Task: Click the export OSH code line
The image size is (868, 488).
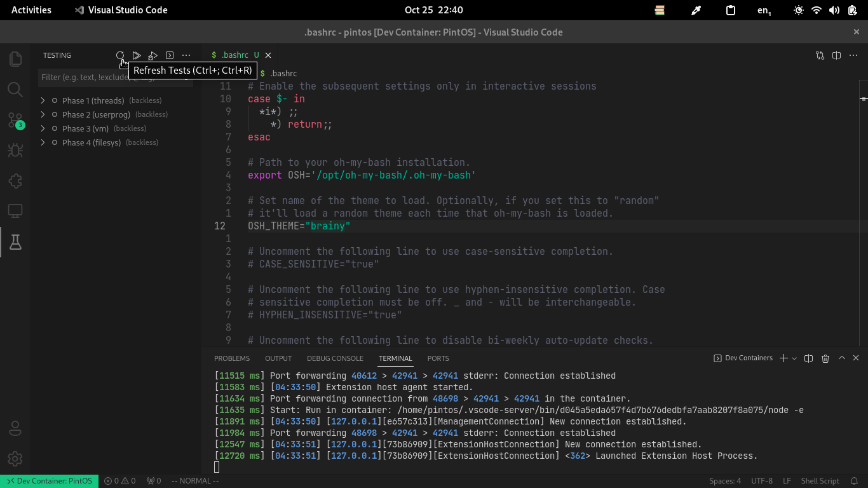Action: click(x=362, y=175)
